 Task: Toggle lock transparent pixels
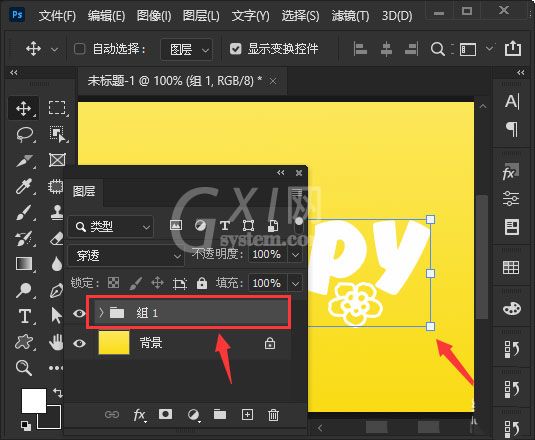[x=113, y=283]
